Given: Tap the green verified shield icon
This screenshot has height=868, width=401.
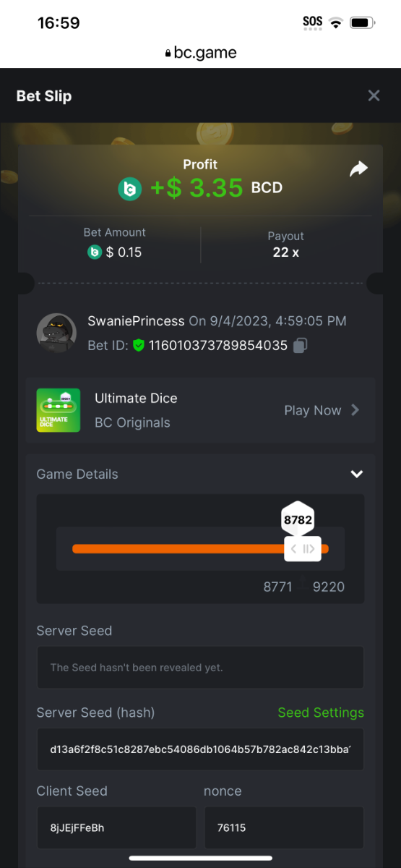Looking at the screenshot, I should pyautogui.click(x=139, y=346).
